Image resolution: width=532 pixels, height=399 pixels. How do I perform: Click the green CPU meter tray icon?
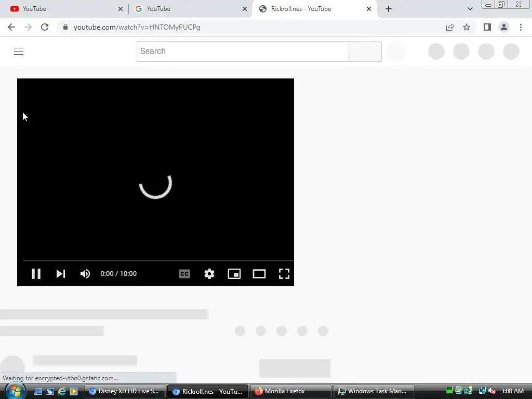tap(449, 391)
